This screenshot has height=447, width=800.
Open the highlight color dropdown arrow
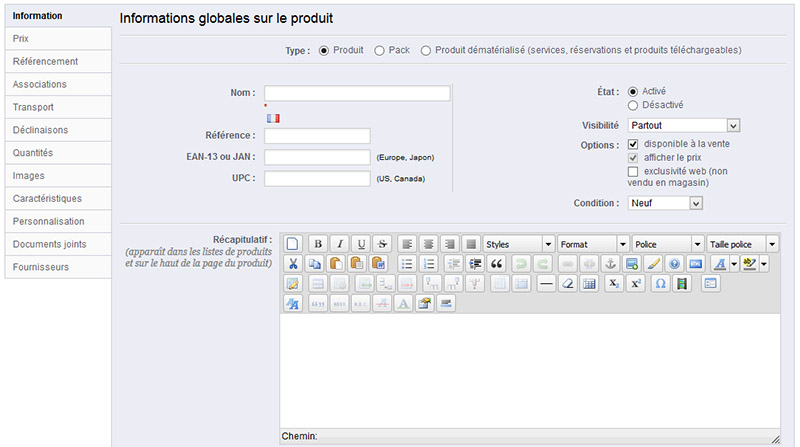tap(764, 264)
